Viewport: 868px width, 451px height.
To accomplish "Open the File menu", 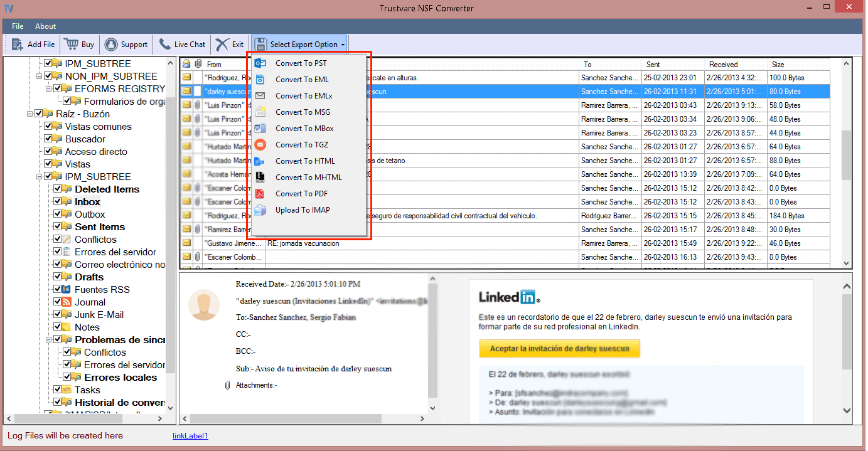I will (x=17, y=26).
